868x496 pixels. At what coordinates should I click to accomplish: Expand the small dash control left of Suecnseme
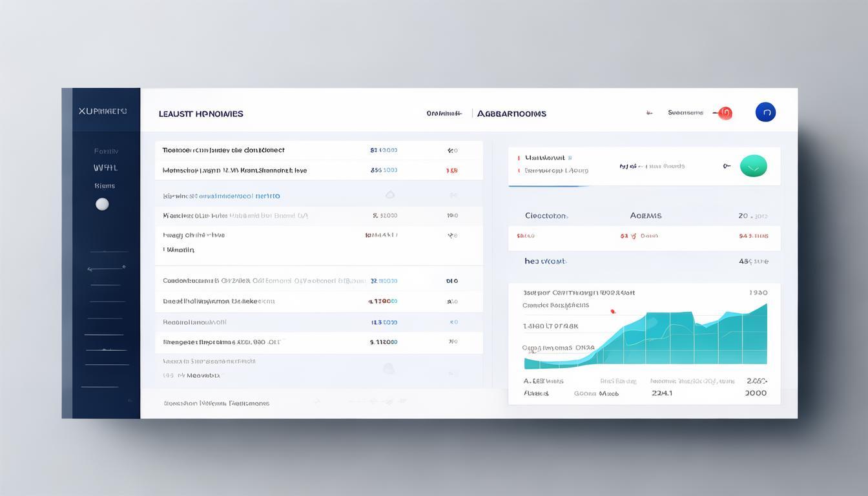pyautogui.click(x=649, y=113)
